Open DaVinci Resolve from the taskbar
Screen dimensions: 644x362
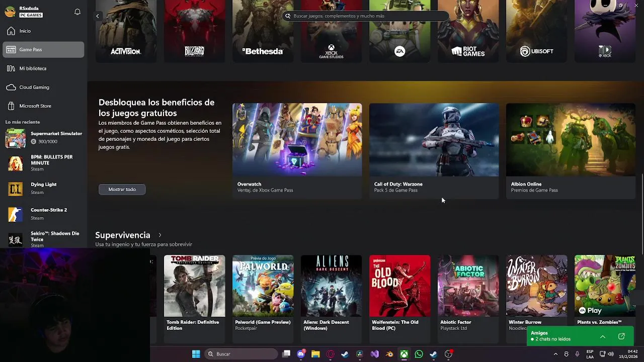[x=360, y=354]
